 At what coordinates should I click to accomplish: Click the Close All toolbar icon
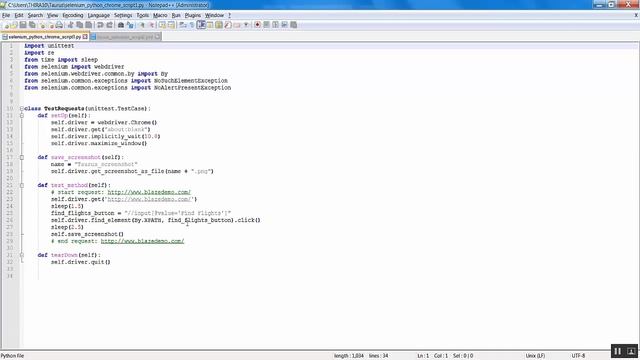click(51, 25)
